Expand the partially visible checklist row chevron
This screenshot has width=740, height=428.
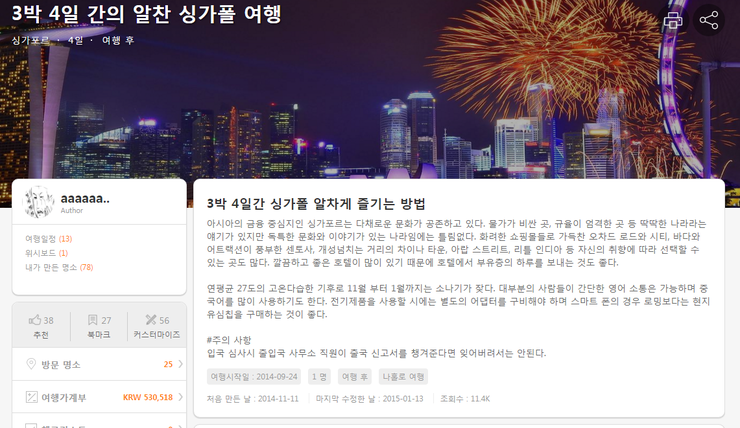[x=180, y=426]
